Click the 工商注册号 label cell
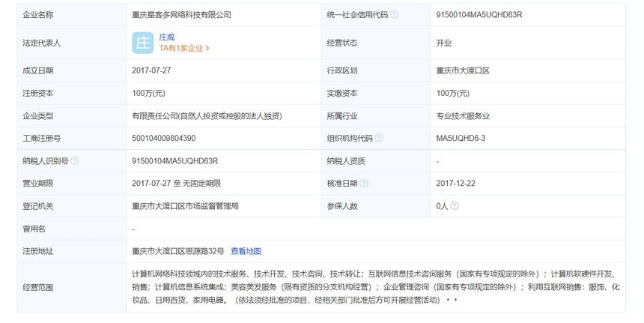The image size is (644, 323). 72,138
